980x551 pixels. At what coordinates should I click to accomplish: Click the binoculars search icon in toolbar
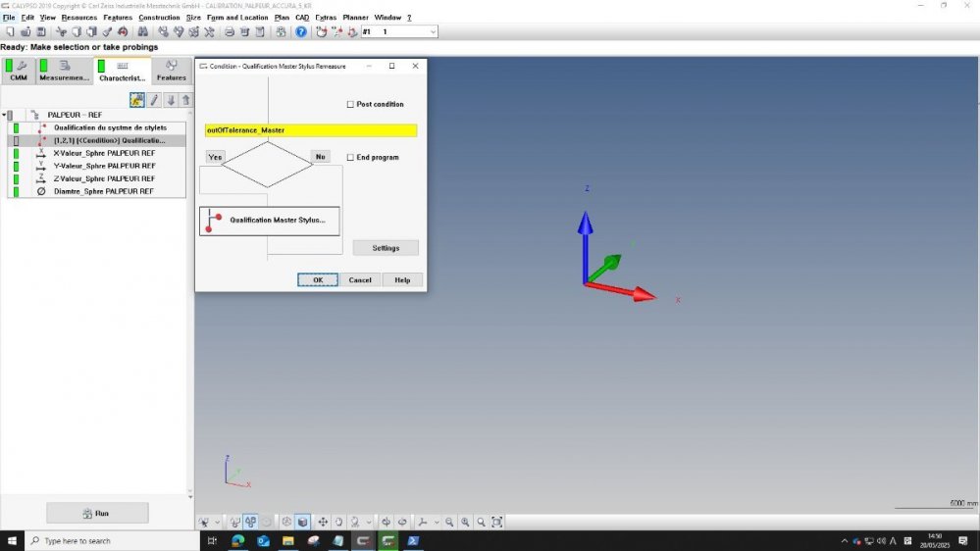(x=143, y=31)
